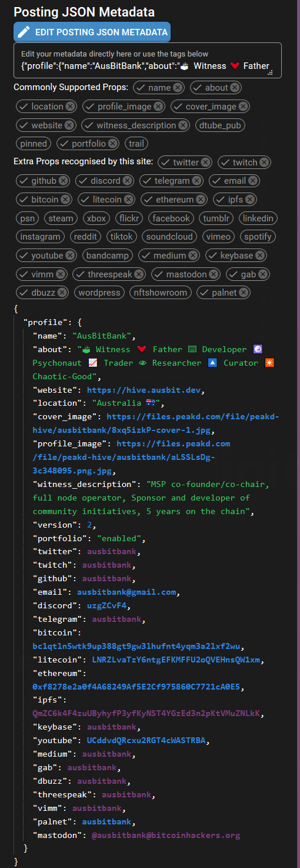Add the instagram prop tag
The image size is (300, 868).
point(41,237)
